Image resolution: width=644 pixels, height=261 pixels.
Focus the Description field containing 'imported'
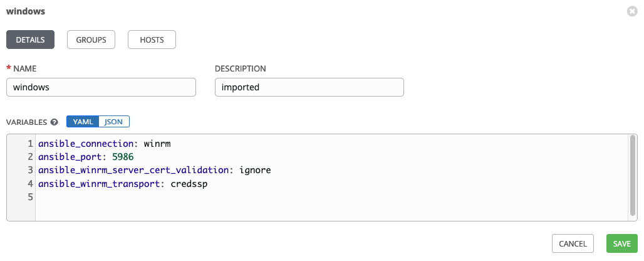coord(309,87)
